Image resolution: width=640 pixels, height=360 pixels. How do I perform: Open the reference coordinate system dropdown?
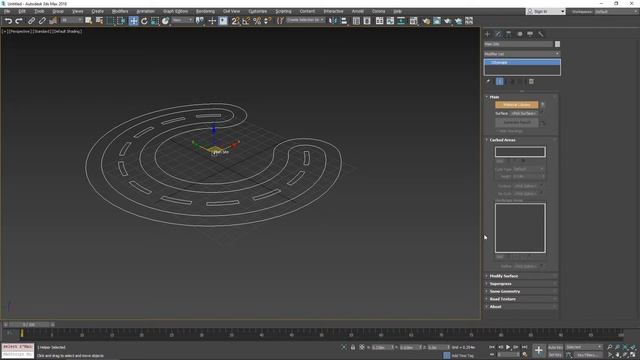coord(182,20)
